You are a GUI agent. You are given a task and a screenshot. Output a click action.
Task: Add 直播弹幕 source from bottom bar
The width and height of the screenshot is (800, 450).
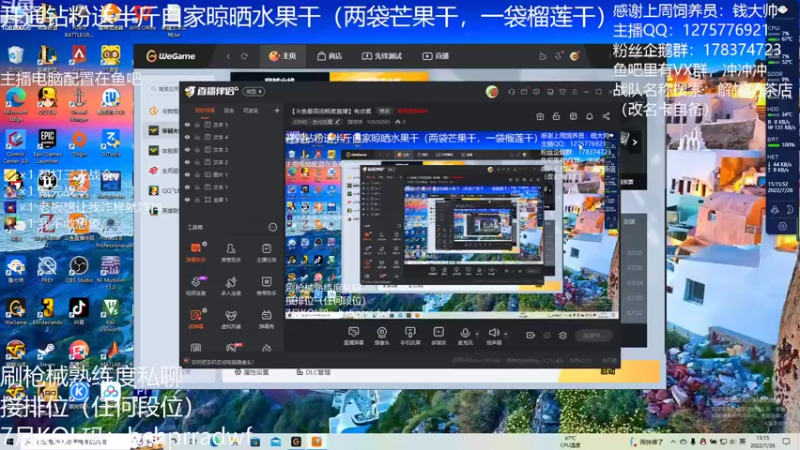click(x=354, y=336)
